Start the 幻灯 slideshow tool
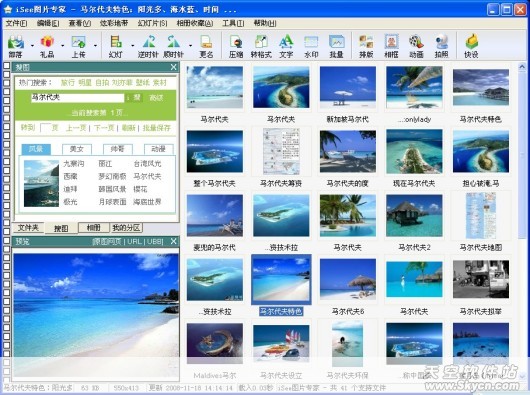This screenshot has width=530, height=395. pyautogui.click(x=116, y=46)
